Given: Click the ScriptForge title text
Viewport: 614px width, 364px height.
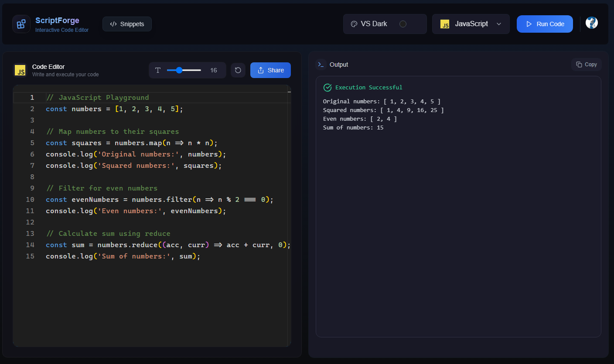Looking at the screenshot, I should click(x=57, y=20).
